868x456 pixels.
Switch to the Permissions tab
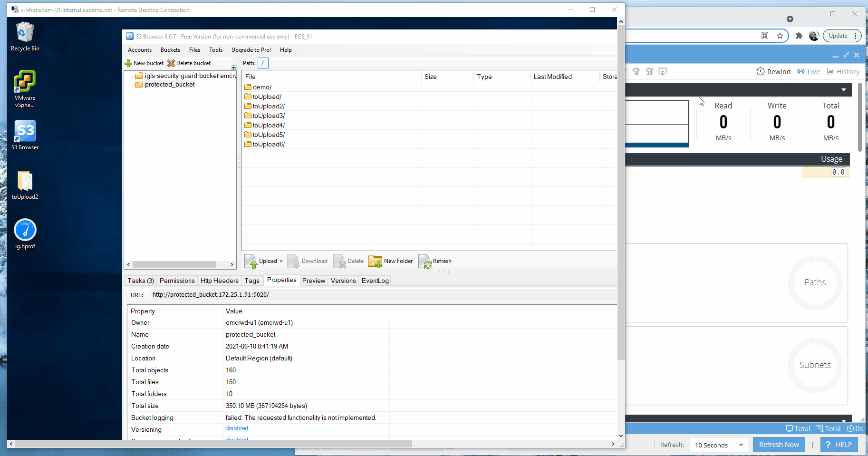[x=177, y=281]
